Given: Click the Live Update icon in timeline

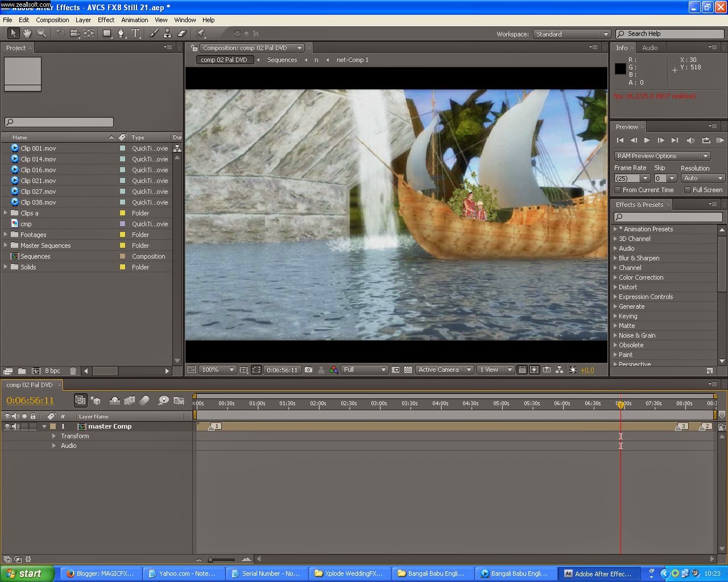Looking at the screenshot, I should point(80,400).
